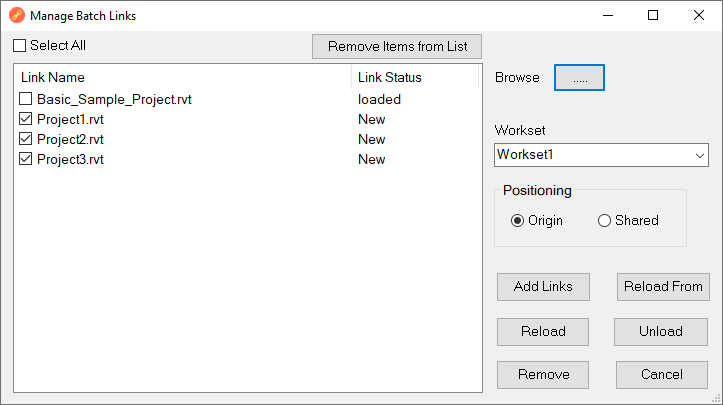Click the Reload button
The width and height of the screenshot is (723, 405).
click(x=543, y=332)
